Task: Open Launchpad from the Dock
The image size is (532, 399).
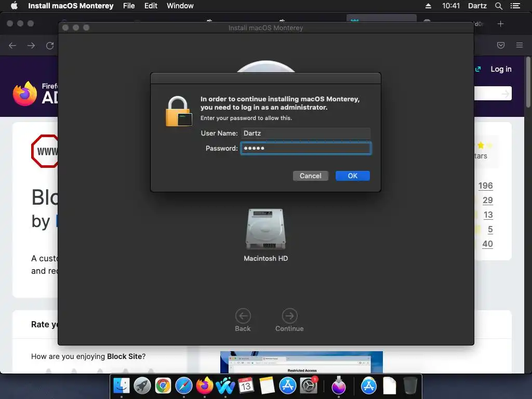Action: [142, 386]
